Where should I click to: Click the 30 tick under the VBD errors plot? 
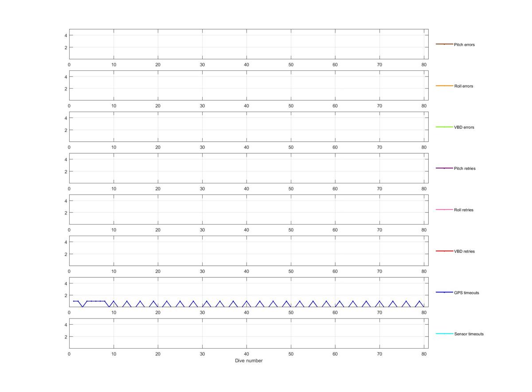click(202, 147)
